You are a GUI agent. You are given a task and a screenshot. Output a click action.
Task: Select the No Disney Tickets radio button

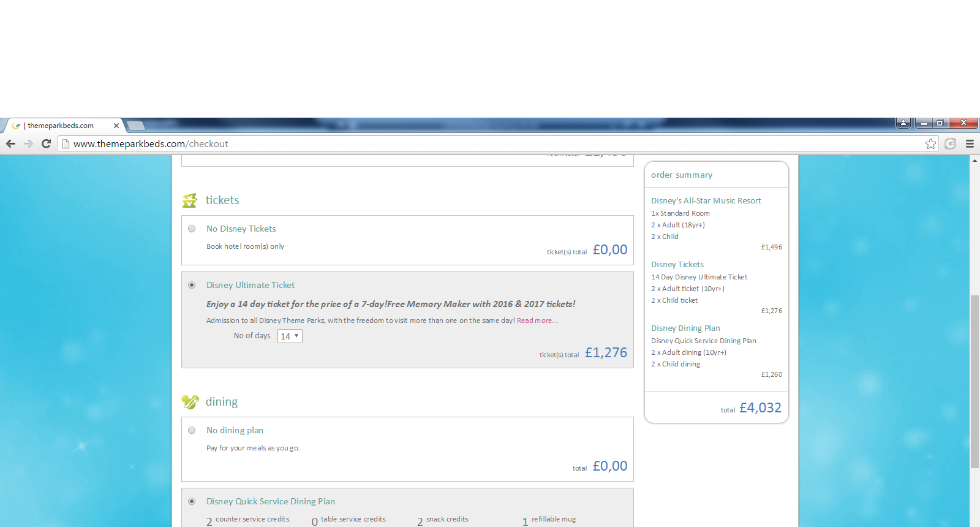(x=192, y=229)
